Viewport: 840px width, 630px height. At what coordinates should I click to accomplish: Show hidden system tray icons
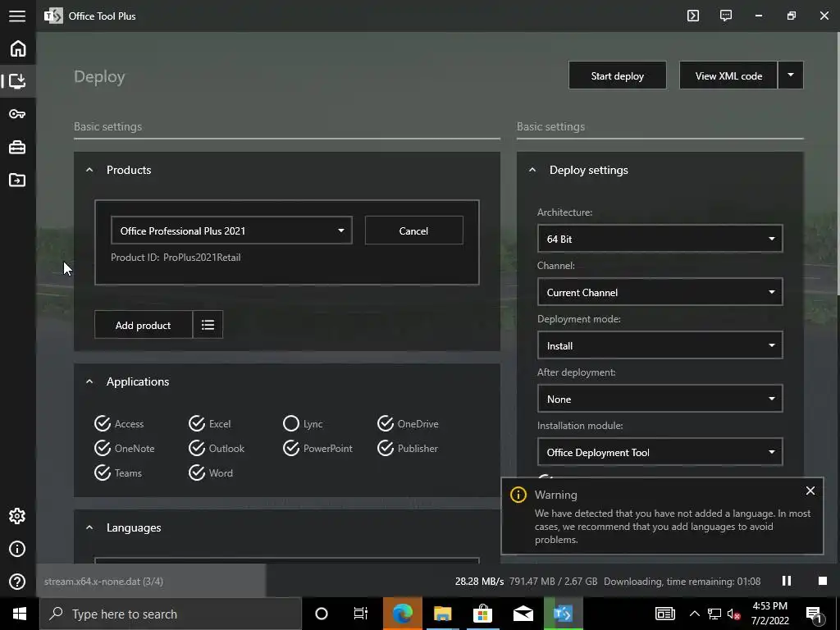point(694,614)
